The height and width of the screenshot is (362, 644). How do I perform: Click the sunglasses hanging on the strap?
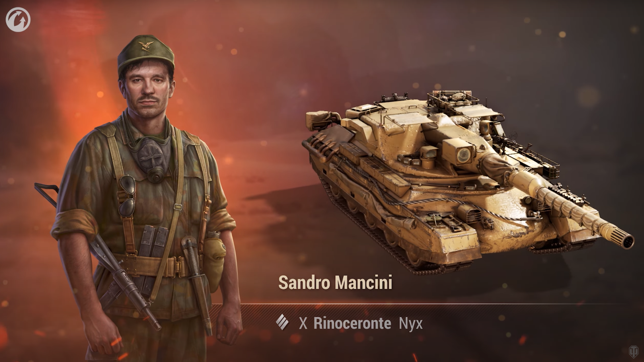[x=127, y=196]
